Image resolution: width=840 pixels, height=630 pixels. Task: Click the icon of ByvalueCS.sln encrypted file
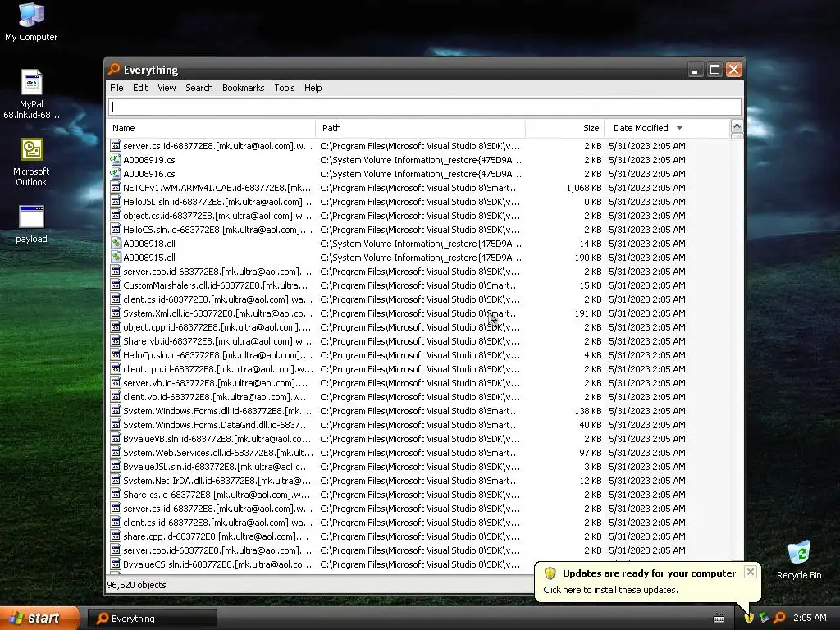point(115,564)
